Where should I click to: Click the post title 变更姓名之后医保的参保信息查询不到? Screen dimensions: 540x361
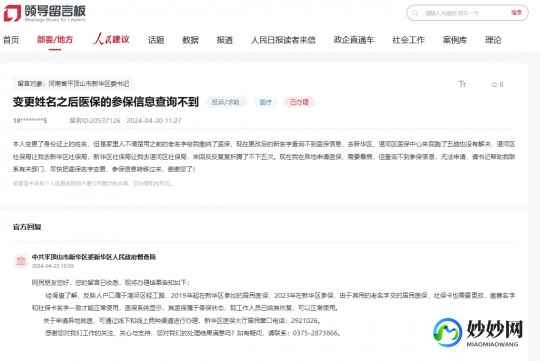click(106, 102)
